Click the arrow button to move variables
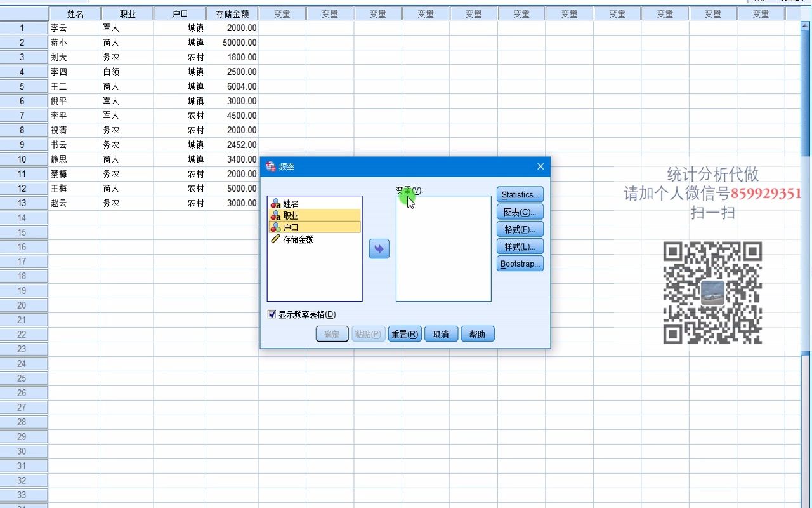Screen dimensions: 812x508 click(379, 249)
